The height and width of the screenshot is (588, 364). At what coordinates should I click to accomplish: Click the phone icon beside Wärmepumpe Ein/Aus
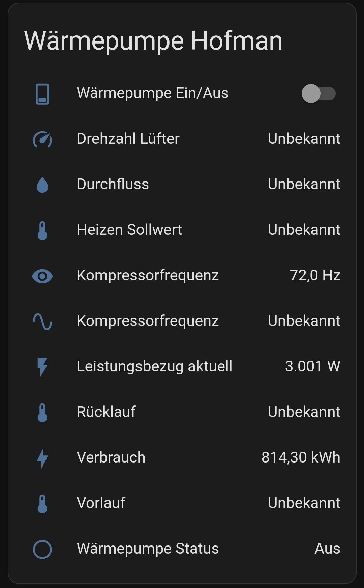[x=42, y=94]
